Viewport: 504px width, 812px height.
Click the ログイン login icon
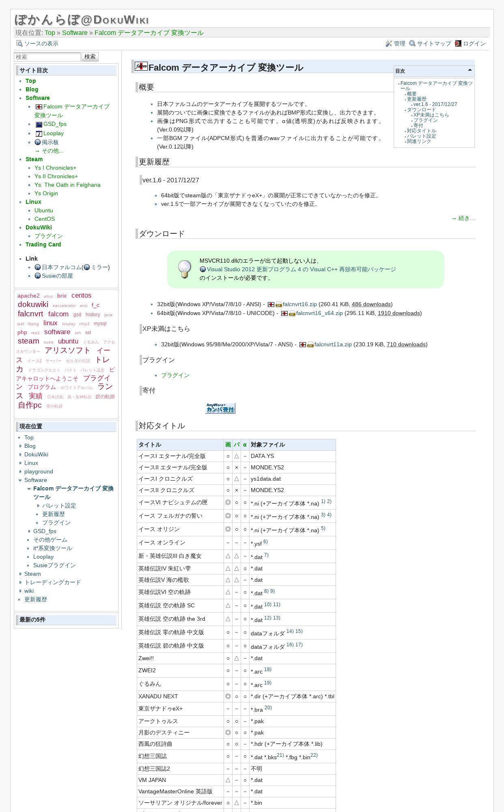click(x=458, y=43)
